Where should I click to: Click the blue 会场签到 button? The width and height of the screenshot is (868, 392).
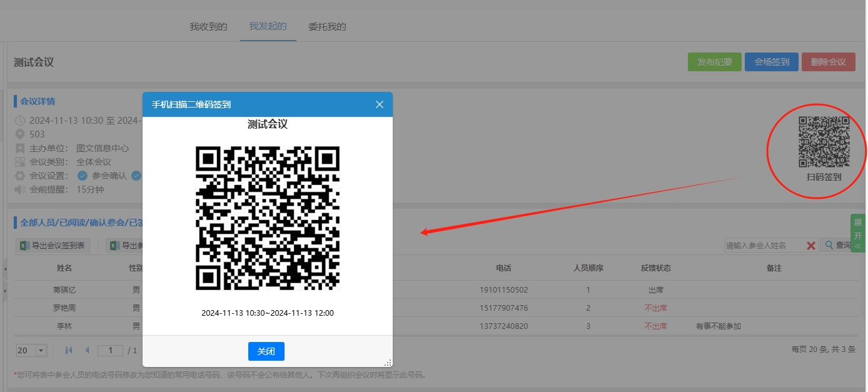tap(772, 62)
